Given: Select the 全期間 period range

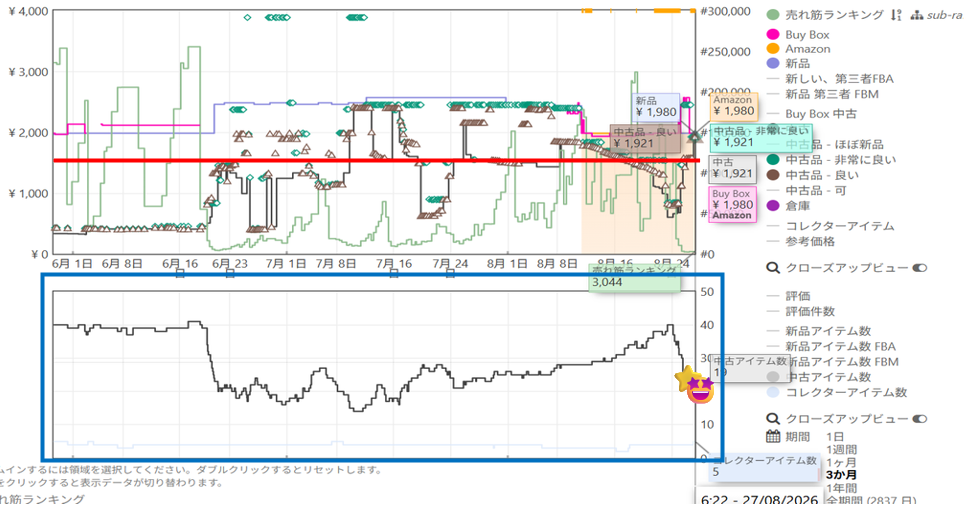Looking at the screenshot, I should pyautogui.click(x=870, y=501).
